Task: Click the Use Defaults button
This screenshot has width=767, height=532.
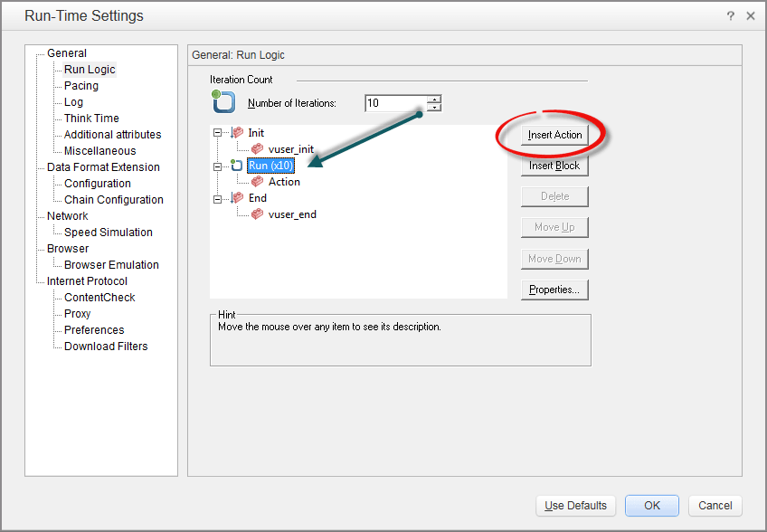Action: pos(575,506)
